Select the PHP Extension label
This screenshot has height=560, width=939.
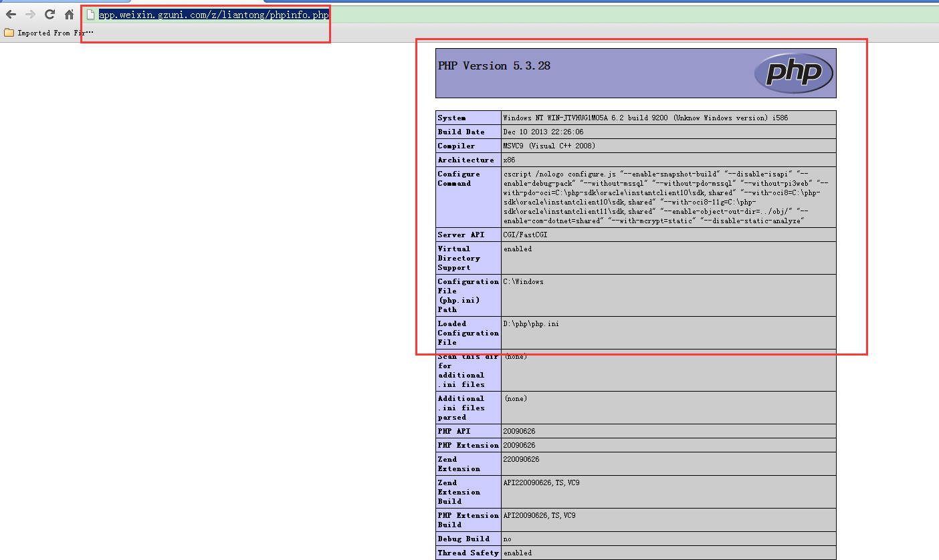[468, 445]
